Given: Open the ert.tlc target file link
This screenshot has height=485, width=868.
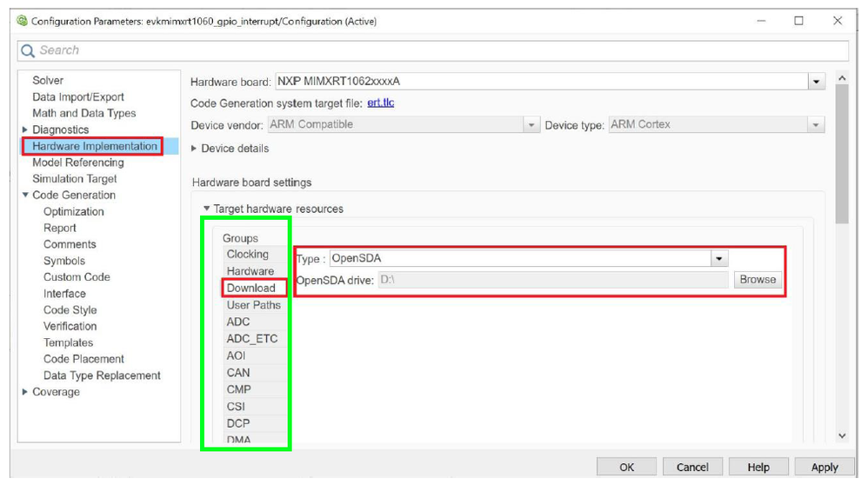Looking at the screenshot, I should click(x=381, y=103).
